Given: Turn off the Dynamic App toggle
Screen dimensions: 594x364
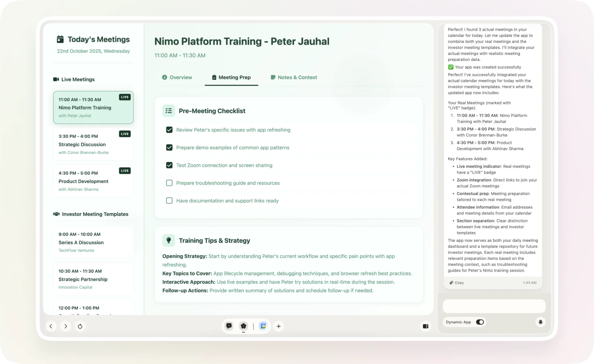Looking at the screenshot, I should 480,322.
